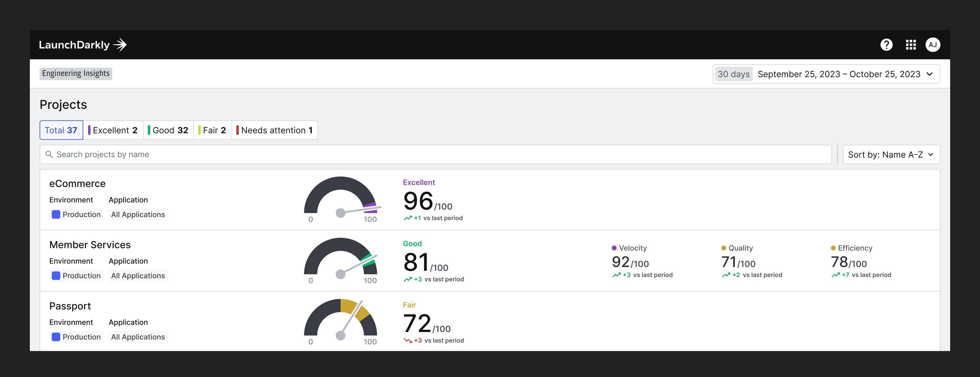Viewport: 980px width, 377px height.
Task: Click the AJ user avatar
Action: [932, 45]
